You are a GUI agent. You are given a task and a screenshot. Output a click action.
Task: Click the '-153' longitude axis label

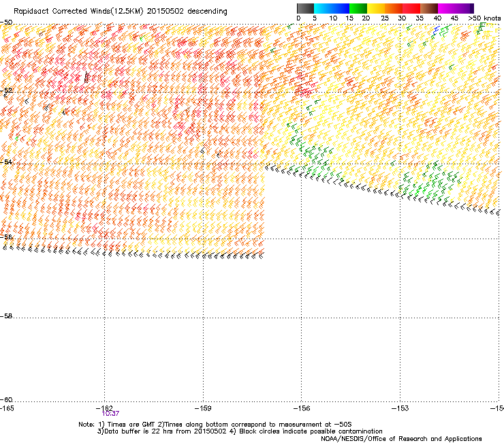400,408
